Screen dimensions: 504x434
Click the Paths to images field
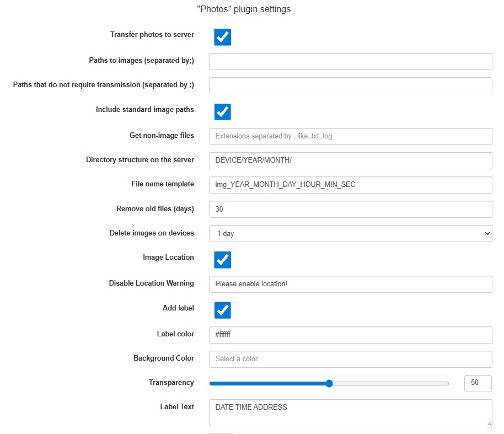(350, 62)
